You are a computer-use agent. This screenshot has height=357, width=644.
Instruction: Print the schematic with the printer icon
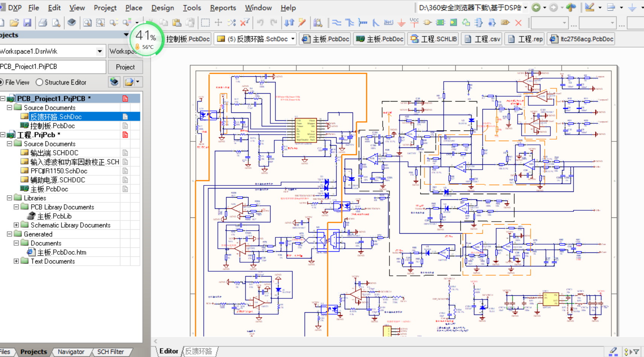43,23
